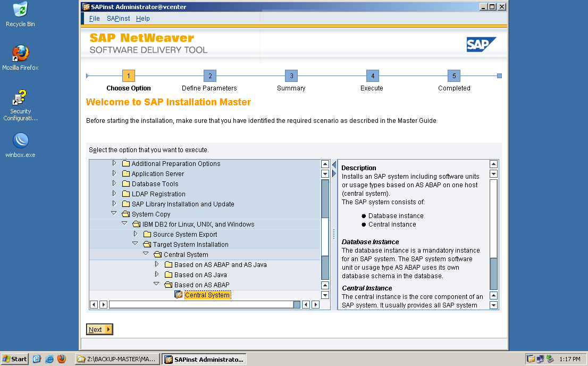Select step 3 Summary
The height and width of the screenshot is (366, 588).
291,76
